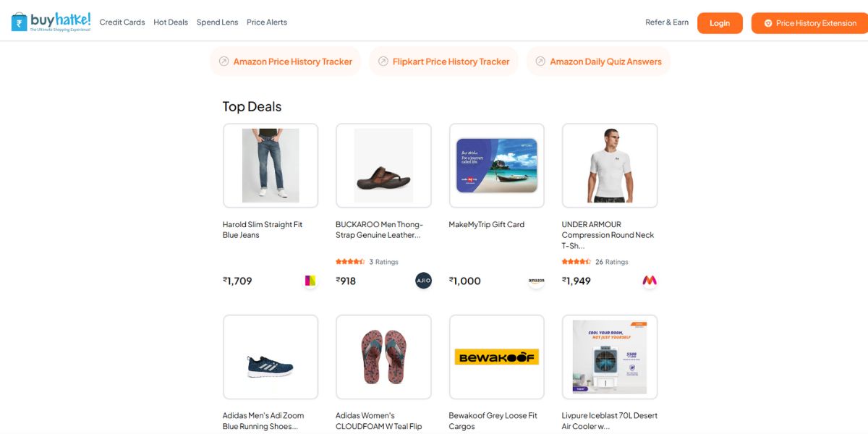The height and width of the screenshot is (434, 868).
Task: Click the Flipkart store icon under Harold jeans
Action: coord(310,280)
